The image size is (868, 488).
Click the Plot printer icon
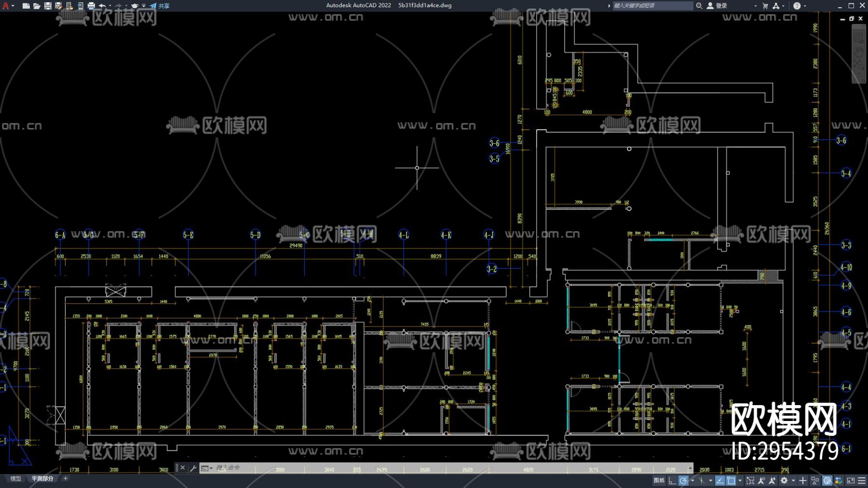point(91,6)
